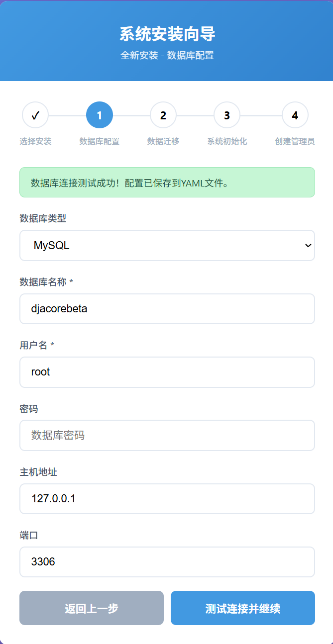Image resolution: width=333 pixels, height=644 pixels.
Task: Click the step 3 circle
Action: (227, 115)
